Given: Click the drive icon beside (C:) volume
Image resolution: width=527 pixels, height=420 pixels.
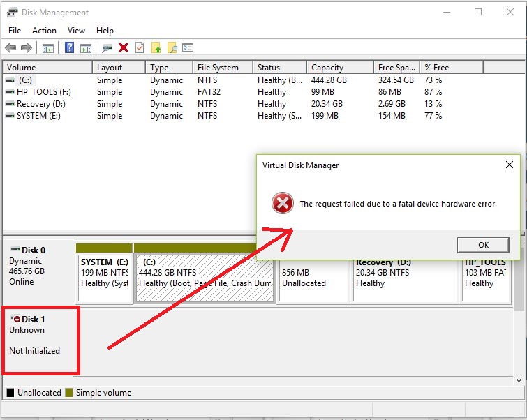Looking at the screenshot, I should pos(10,80).
